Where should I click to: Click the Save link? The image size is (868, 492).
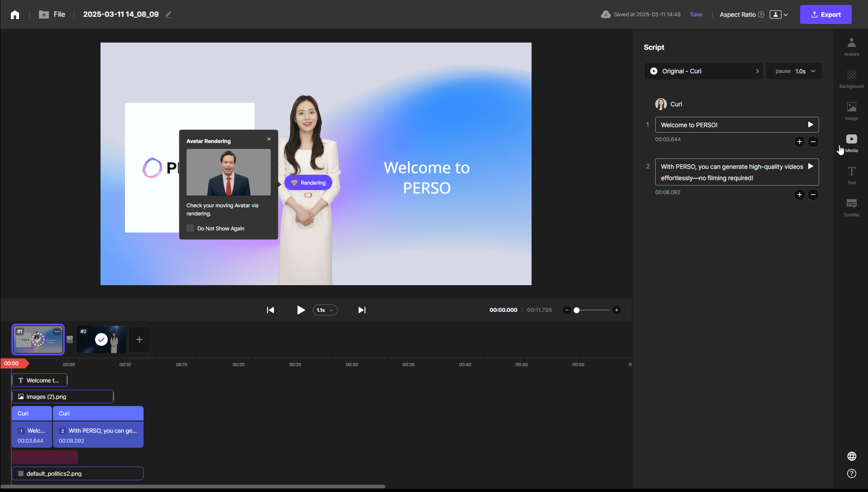tap(696, 14)
